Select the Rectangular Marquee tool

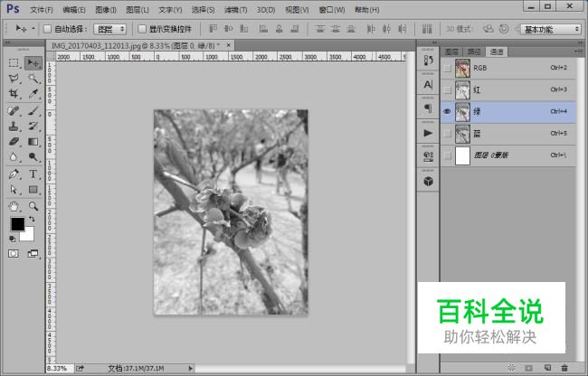tap(14, 63)
